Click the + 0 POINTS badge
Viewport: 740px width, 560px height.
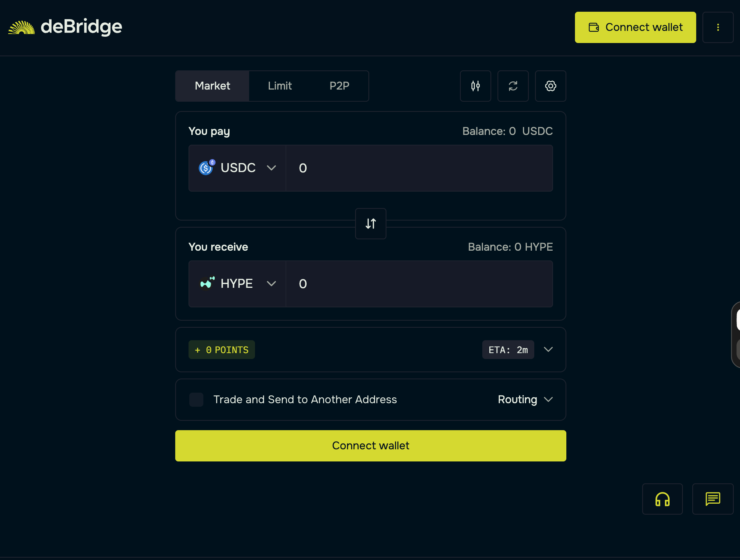pyautogui.click(x=221, y=350)
